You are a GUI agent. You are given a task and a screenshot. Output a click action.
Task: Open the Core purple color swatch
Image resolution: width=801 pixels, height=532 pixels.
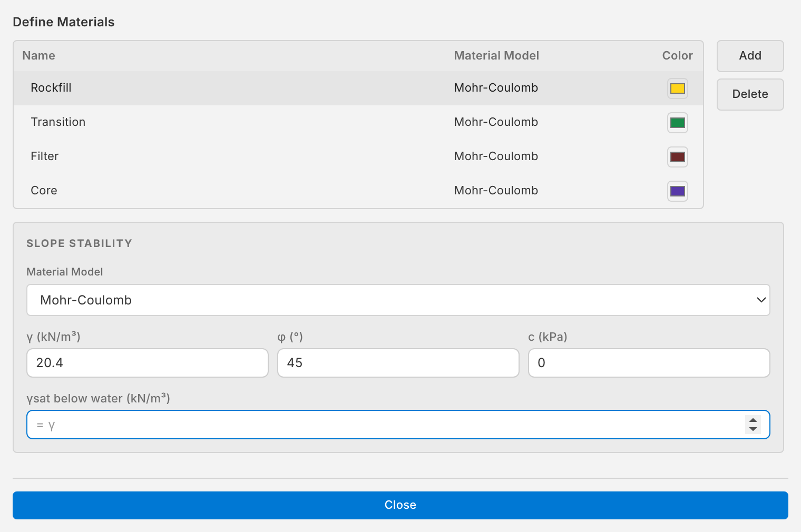point(677,191)
